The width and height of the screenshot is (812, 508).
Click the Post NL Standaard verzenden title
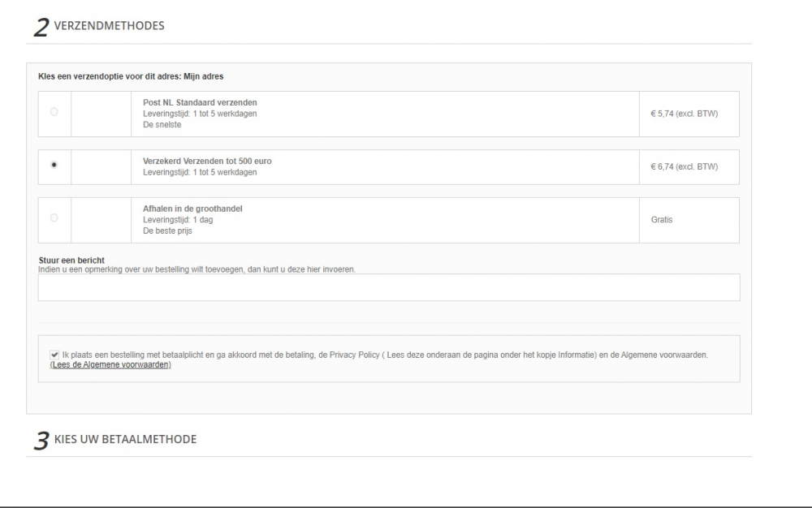pos(200,102)
